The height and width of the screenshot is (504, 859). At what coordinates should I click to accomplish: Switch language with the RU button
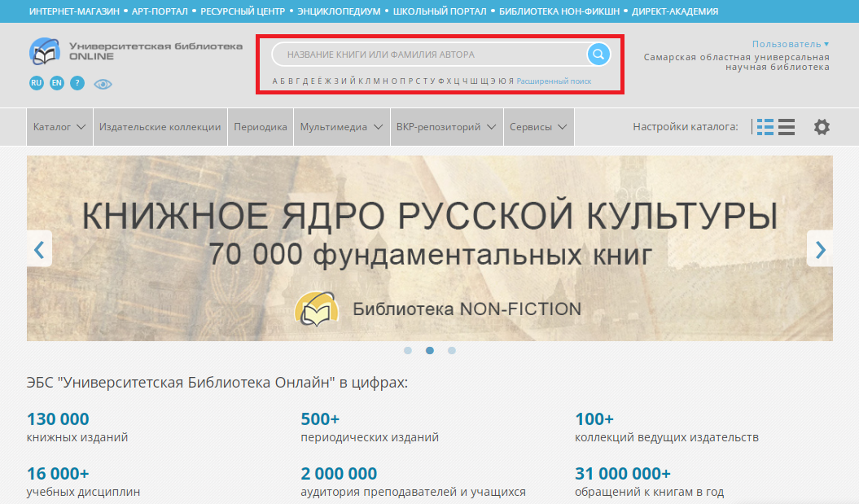[36, 83]
